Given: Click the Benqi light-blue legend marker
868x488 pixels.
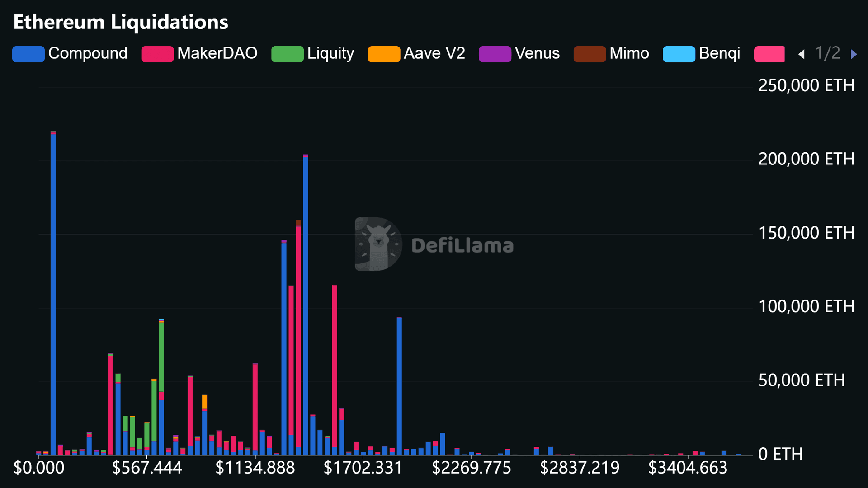Looking at the screenshot, I should click(679, 54).
